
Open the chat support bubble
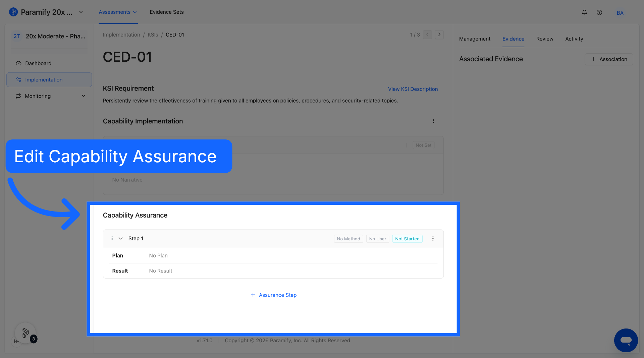tap(626, 340)
